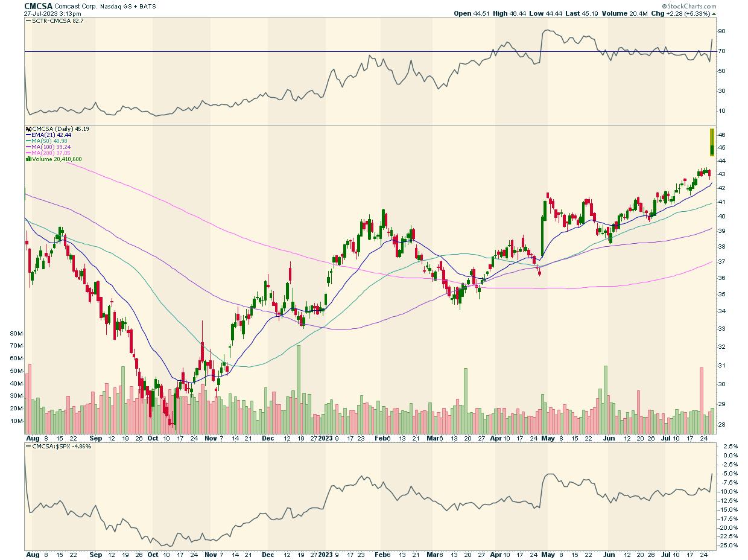Click the up-arrow triangle after Chg value
The image size is (748, 560).
point(714,13)
